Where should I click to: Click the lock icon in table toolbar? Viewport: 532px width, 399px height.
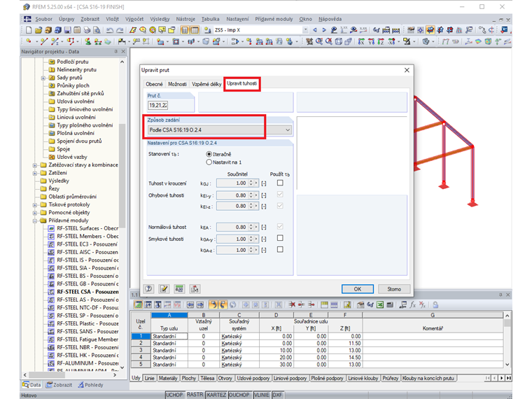pyautogui.click(x=435, y=304)
